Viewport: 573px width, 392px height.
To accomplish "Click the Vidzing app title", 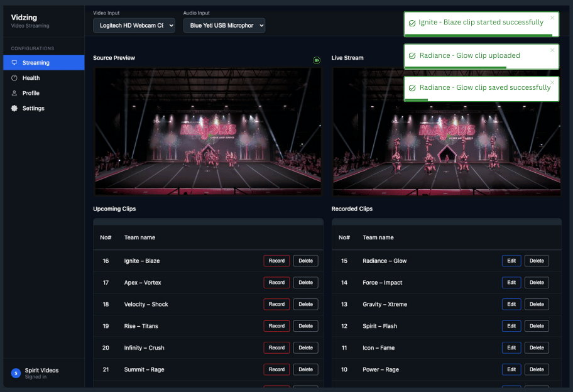I will [24, 18].
